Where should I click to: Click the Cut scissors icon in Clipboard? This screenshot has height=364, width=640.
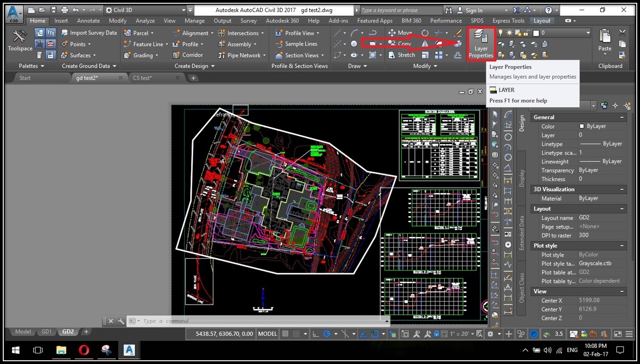(622, 32)
